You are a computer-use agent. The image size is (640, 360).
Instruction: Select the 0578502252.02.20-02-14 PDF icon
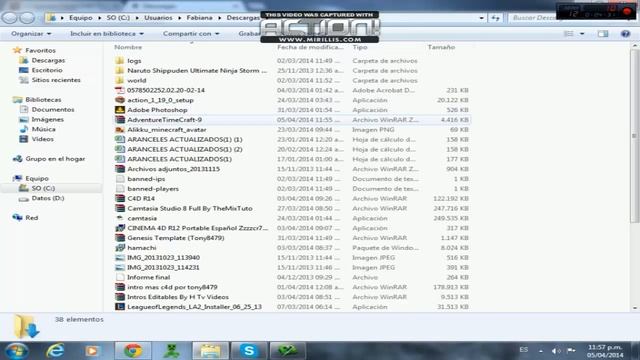click(120, 90)
